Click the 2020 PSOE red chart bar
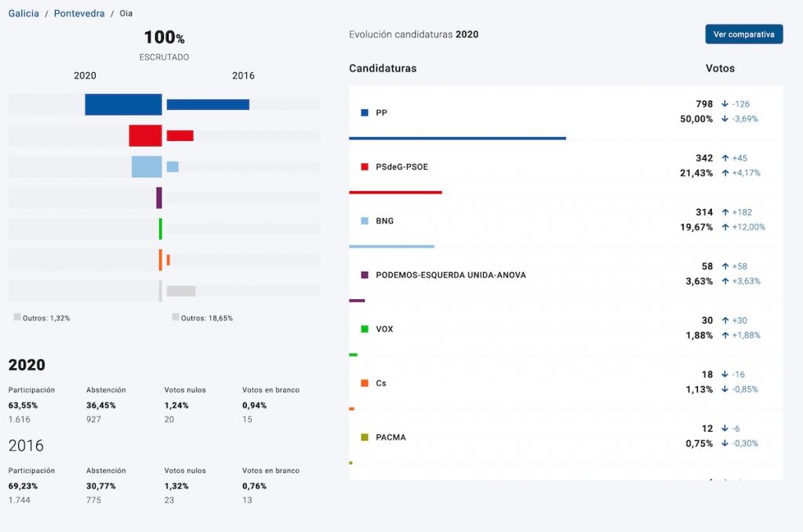 (x=145, y=136)
